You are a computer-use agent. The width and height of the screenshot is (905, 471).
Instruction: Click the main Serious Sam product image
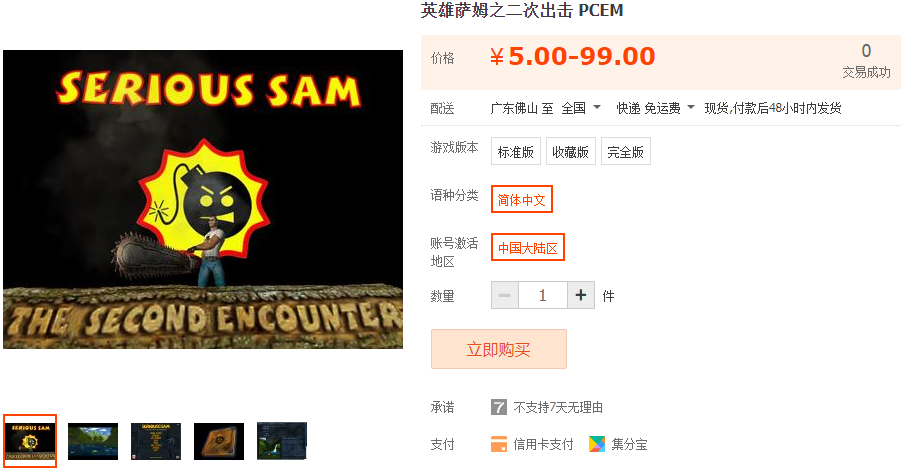(203, 199)
